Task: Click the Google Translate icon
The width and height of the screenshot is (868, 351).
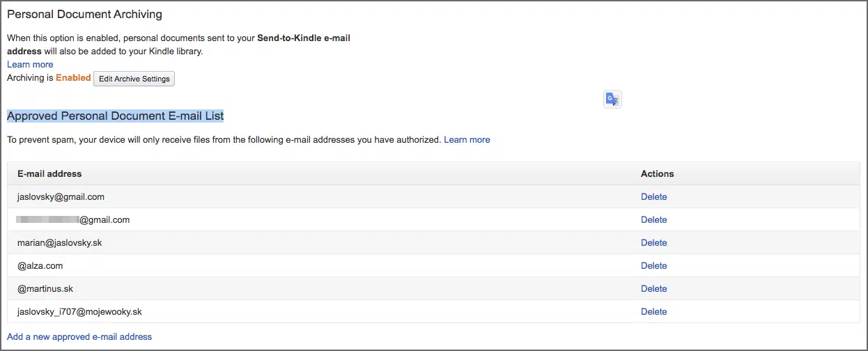Action: tap(612, 100)
